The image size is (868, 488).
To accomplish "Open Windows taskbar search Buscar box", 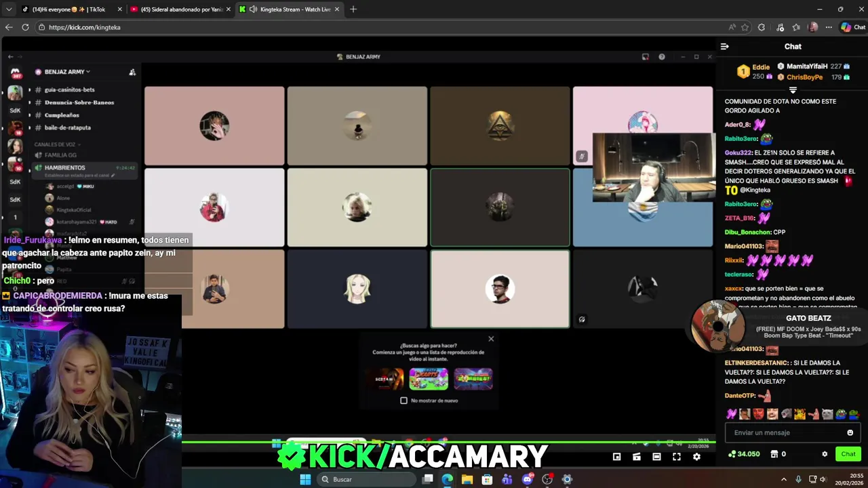I will [366, 479].
